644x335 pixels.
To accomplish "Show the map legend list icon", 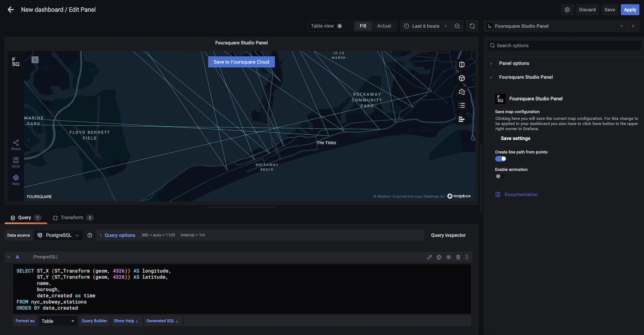I will click(x=462, y=106).
